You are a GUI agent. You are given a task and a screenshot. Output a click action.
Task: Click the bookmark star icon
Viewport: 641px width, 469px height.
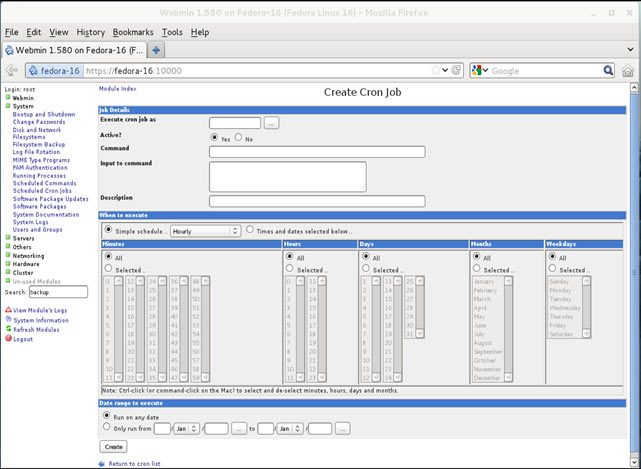(436, 70)
